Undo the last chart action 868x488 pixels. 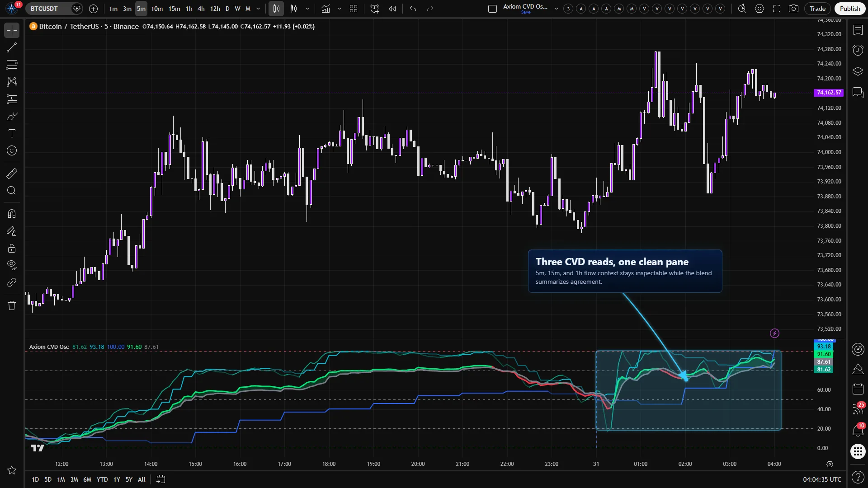pyautogui.click(x=413, y=9)
